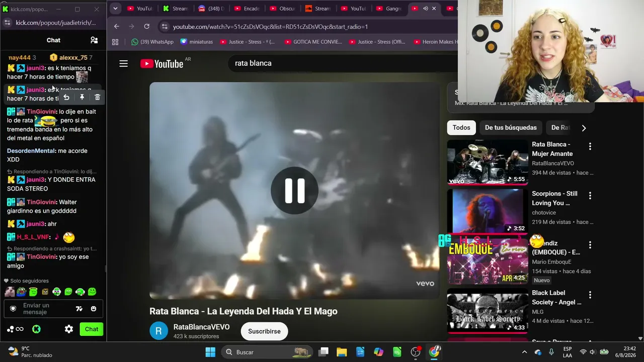Open the YouTube guide hamburger menu
Screen dimensions: 644x362
(123, 63)
